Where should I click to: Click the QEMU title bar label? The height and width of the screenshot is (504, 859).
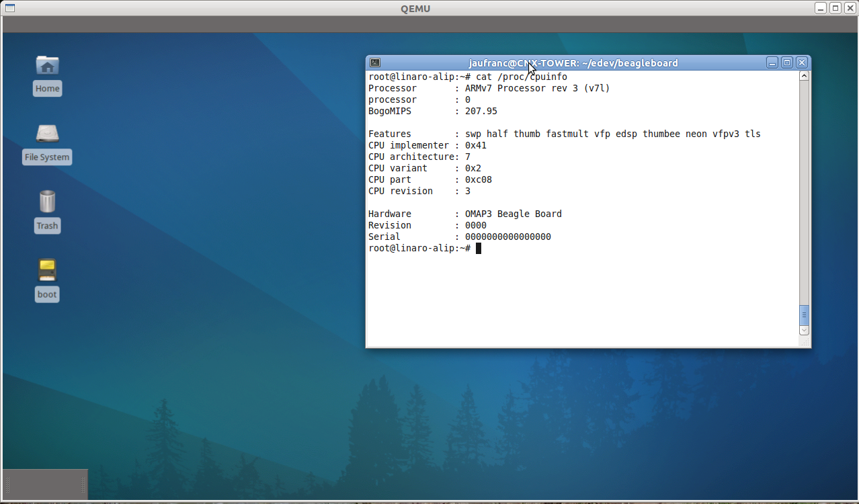[415, 8]
